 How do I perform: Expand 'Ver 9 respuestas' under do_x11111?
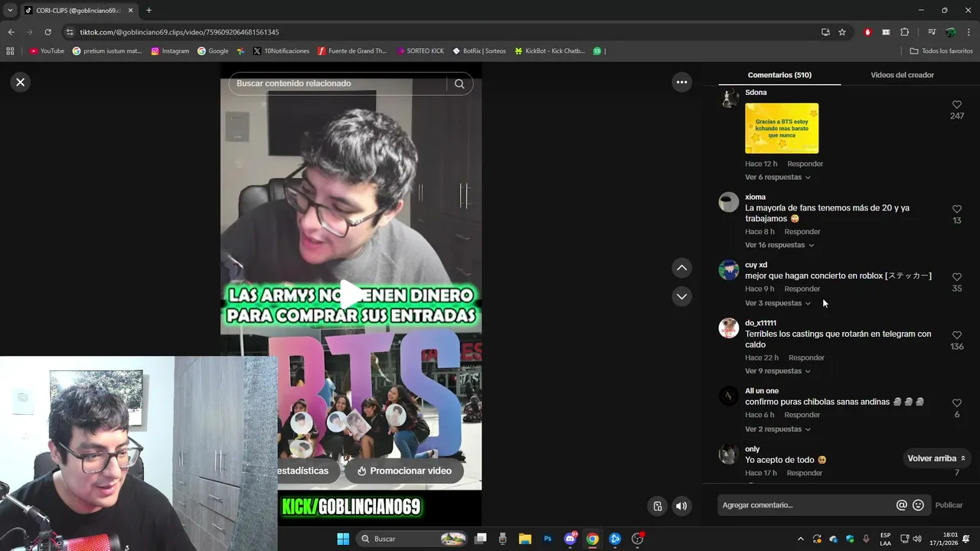(x=777, y=371)
